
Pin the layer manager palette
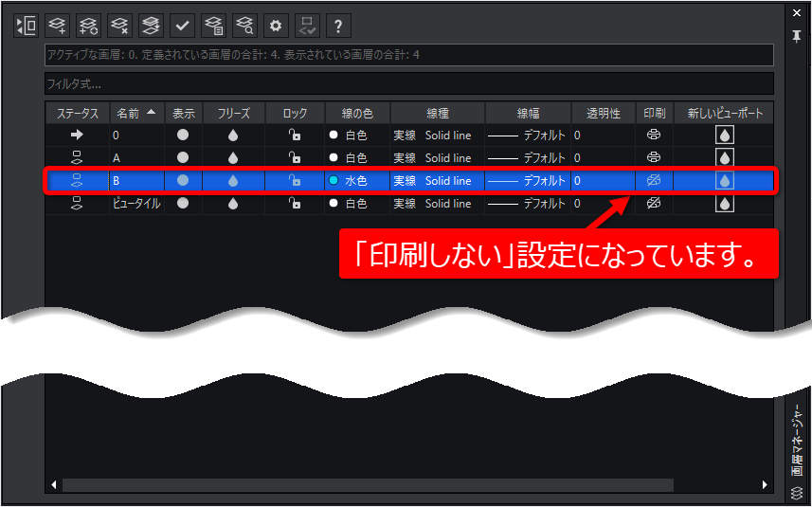[797, 36]
